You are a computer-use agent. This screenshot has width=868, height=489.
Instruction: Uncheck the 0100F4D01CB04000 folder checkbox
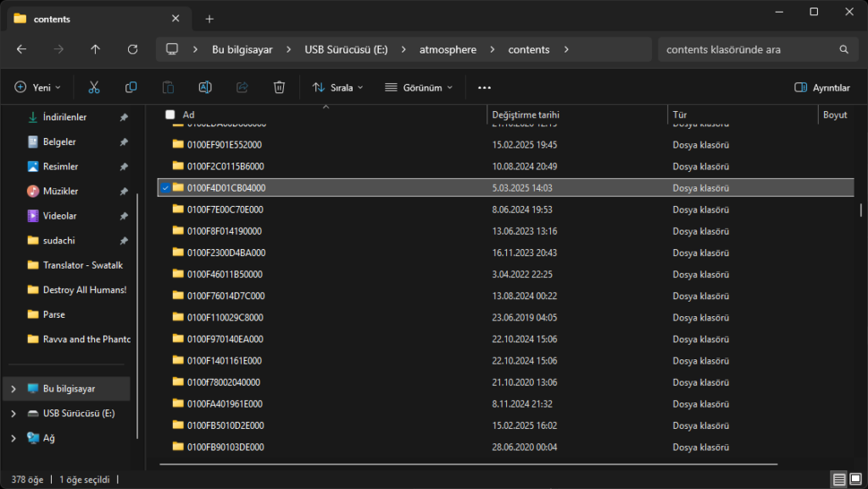(x=165, y=188)
